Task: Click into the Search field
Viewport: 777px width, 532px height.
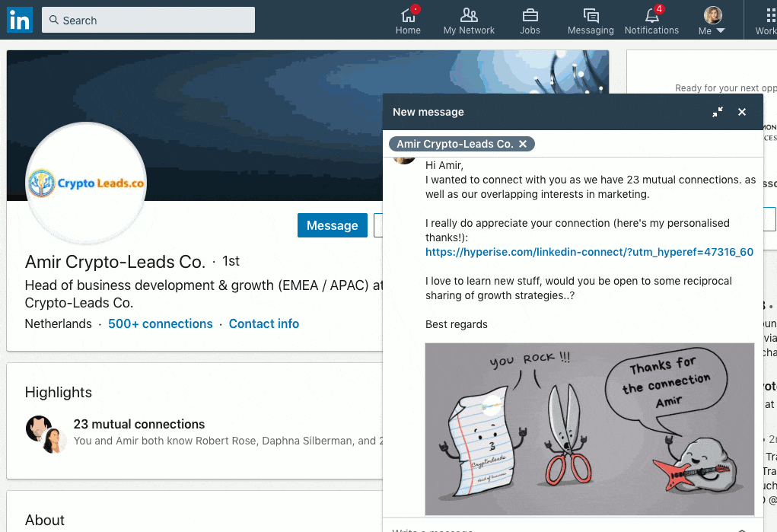Action: (x=148, y=20)
